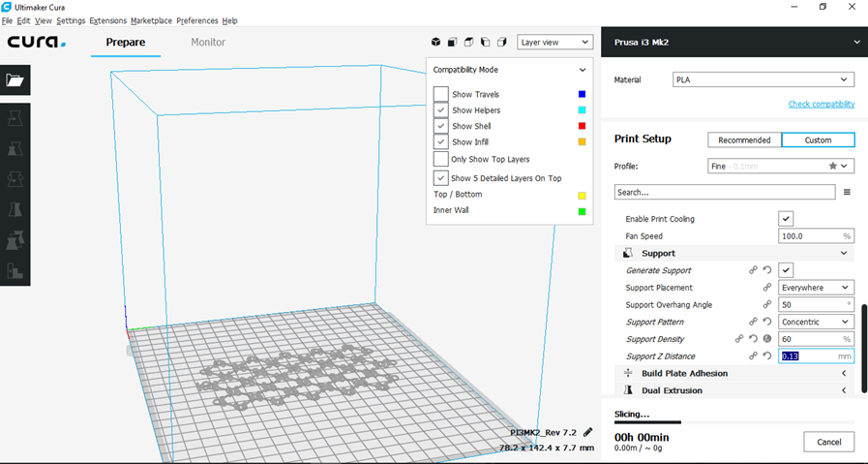
Task: Open the Edit menu
Action: tap(23, 20)
